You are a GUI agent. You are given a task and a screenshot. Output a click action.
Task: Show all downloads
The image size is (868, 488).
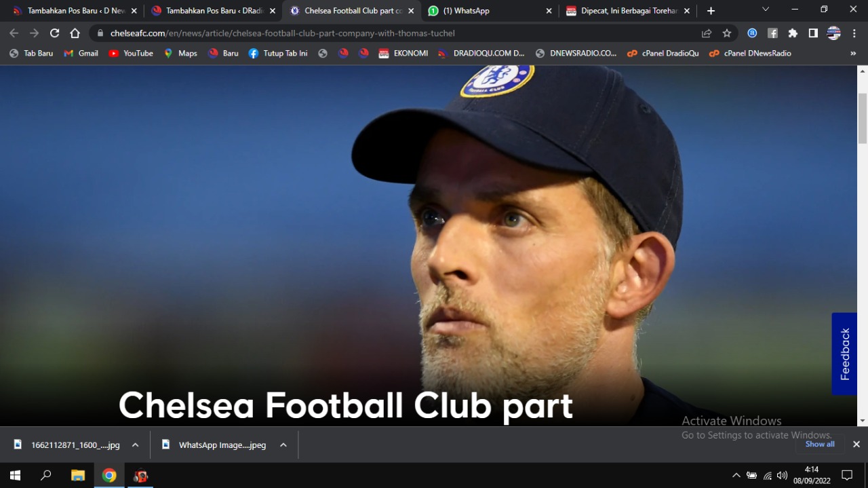click(820, 445)
